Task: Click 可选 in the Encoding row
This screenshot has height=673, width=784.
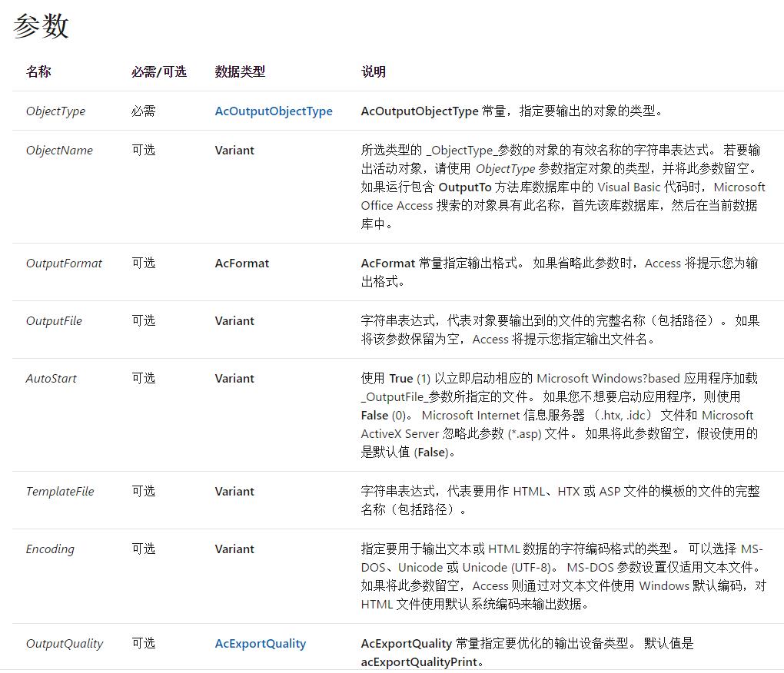Action: click(143, 549)
